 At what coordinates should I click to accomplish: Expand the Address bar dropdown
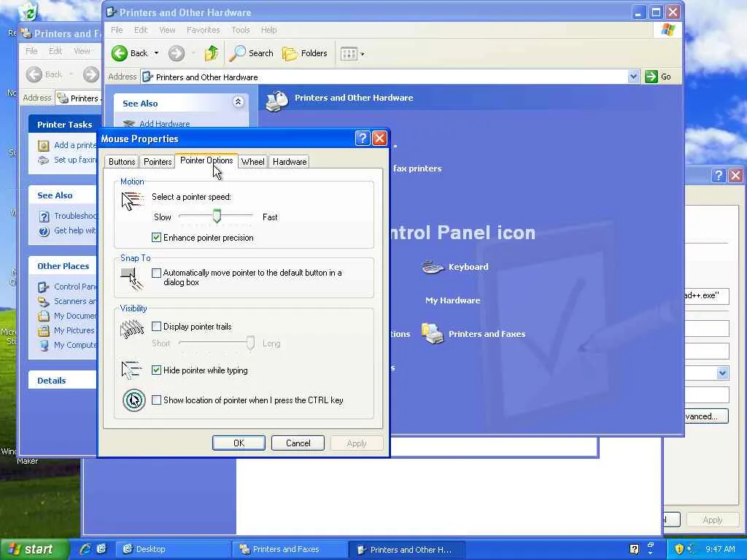tap(633, 77)
